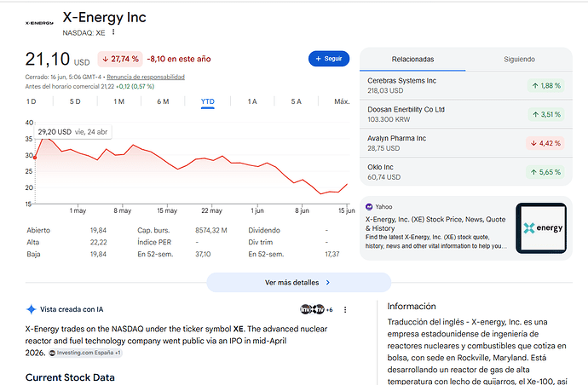This screenshot has height=385, width=588.
Task: Click the 3,51 % up badge for Doosan
Action: click(546, 114)
